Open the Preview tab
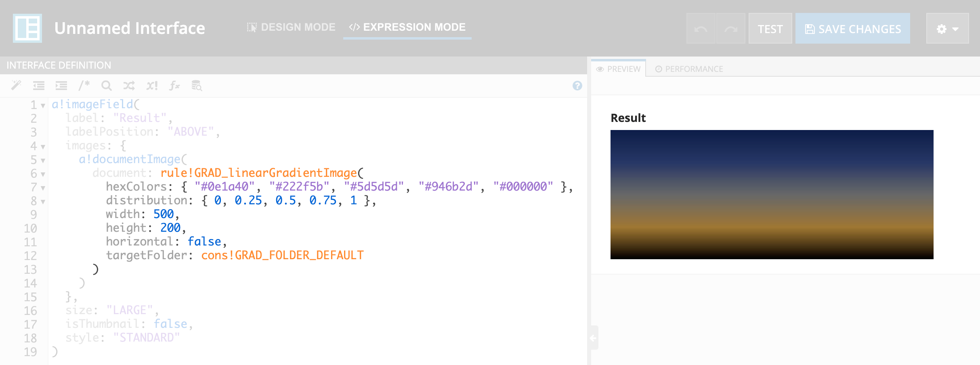980x365 pixels. [x=618, y=69]
